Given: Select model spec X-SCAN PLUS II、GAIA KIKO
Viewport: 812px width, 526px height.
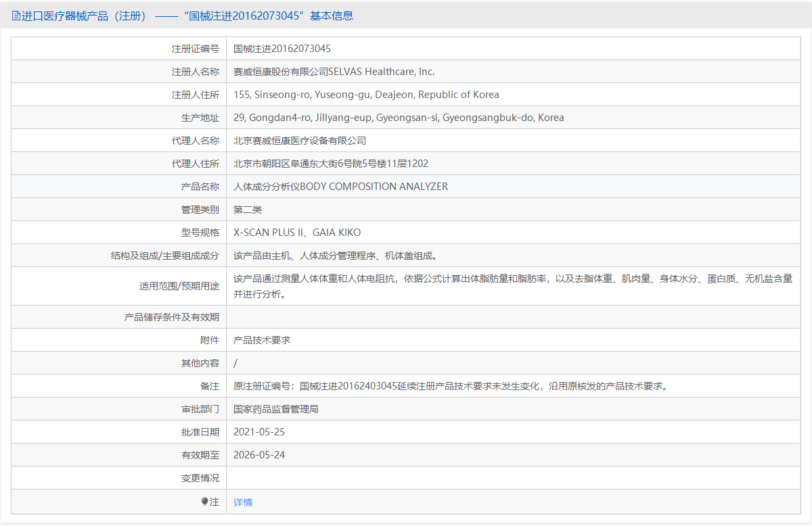Looking at the screenshot, I should point(297,233).
